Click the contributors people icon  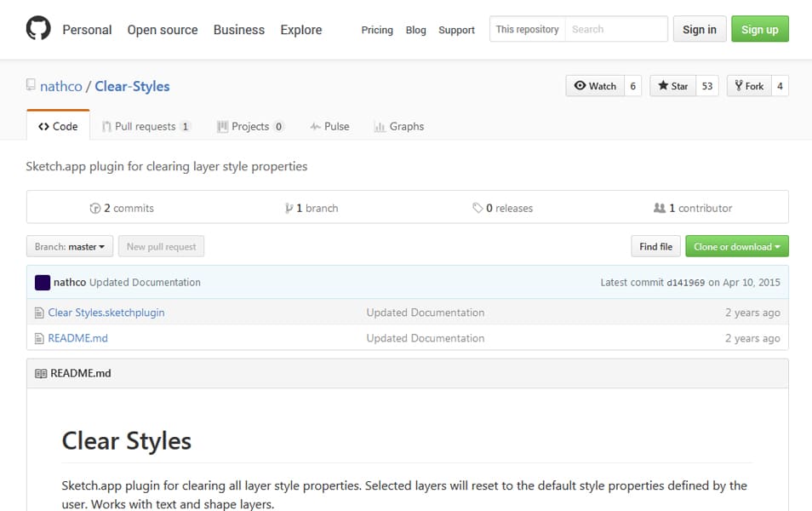pyautogui.click(x=659, y=208)
